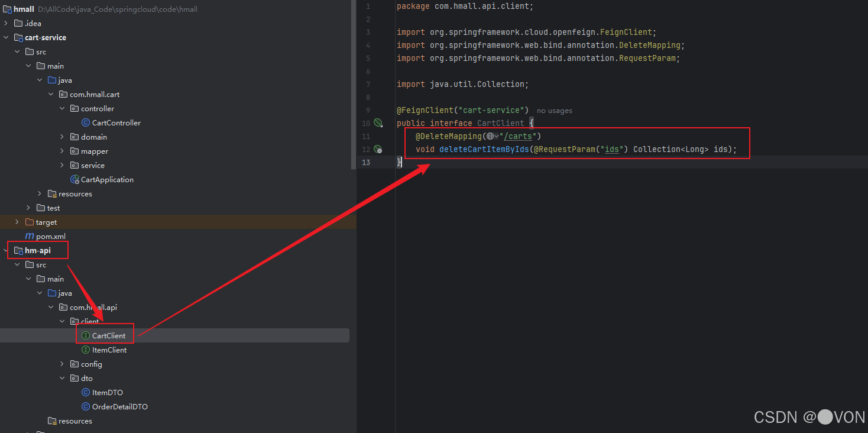Click the gutter icon on line 12
Screen dimensions: 868x433
378,149
